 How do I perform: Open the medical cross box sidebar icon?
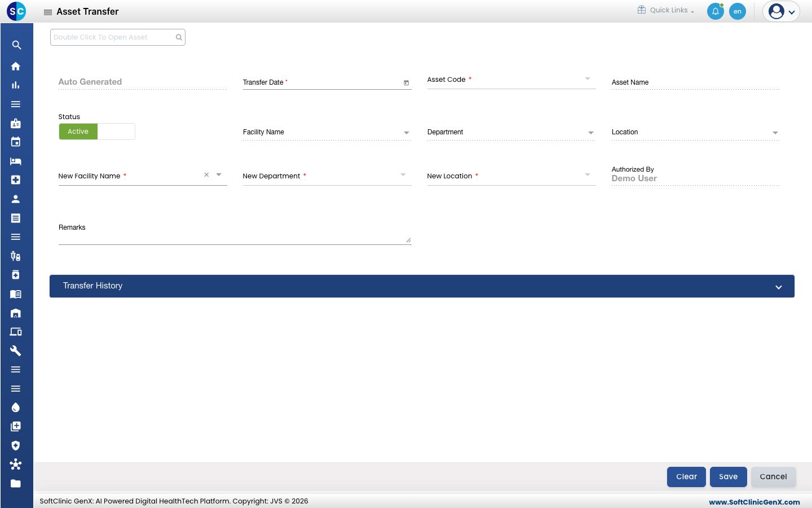(x=16, y=179)
